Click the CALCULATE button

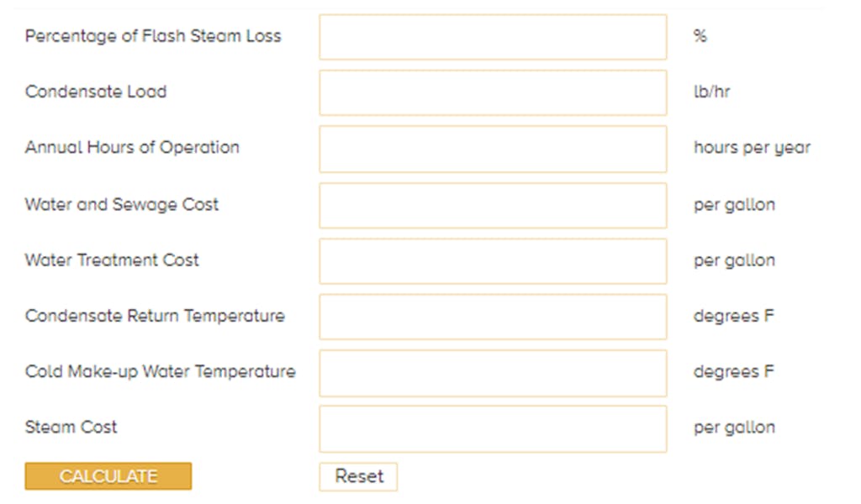click(x=108, y=476)
